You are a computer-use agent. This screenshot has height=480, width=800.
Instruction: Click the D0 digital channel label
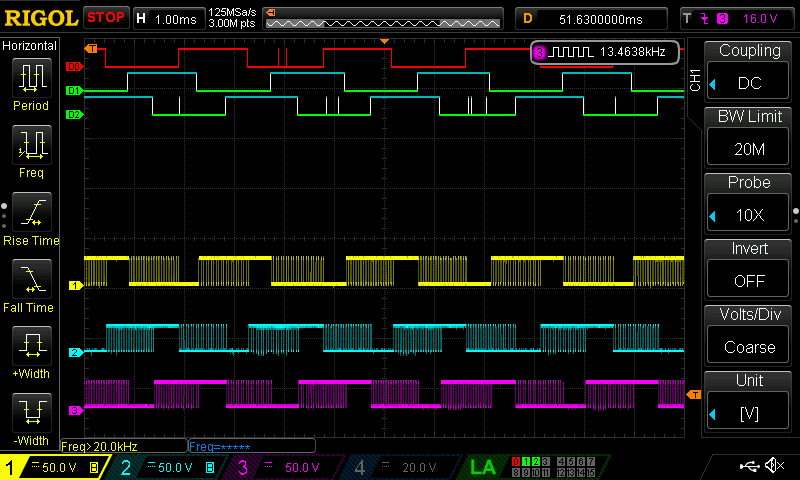point(74,66)
